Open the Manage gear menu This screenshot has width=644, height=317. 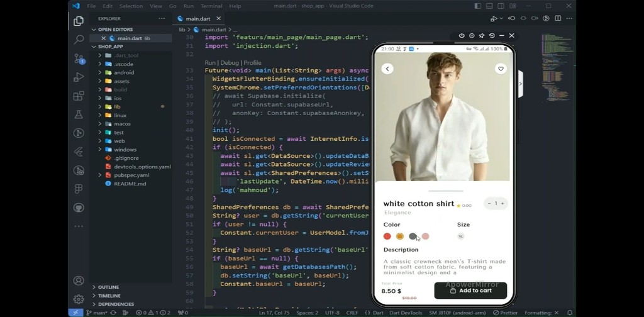tap(79, 299)
